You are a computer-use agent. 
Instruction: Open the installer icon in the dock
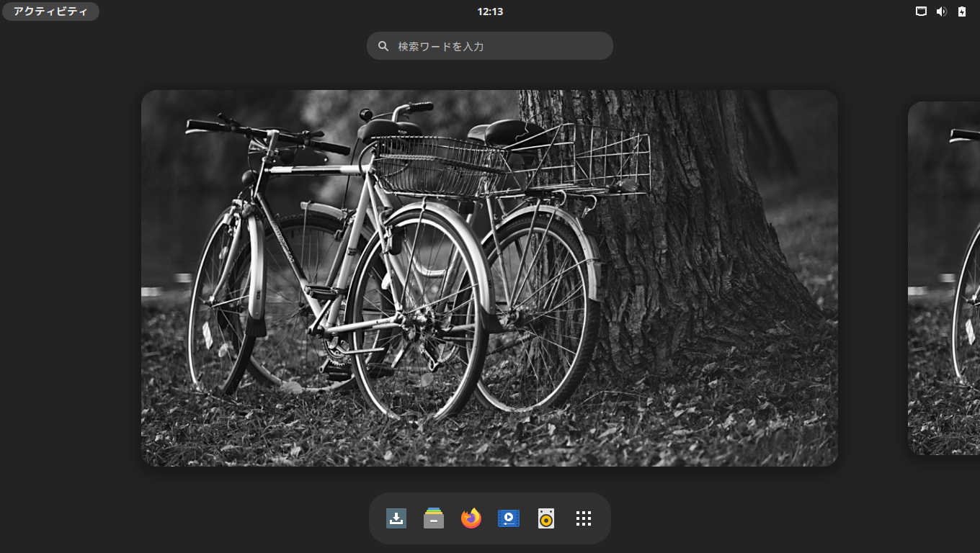(x=396, y=518)
